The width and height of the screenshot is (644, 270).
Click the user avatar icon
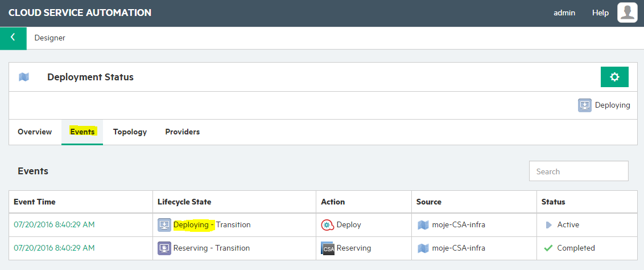pyautogui.click(x=627, y=13)
